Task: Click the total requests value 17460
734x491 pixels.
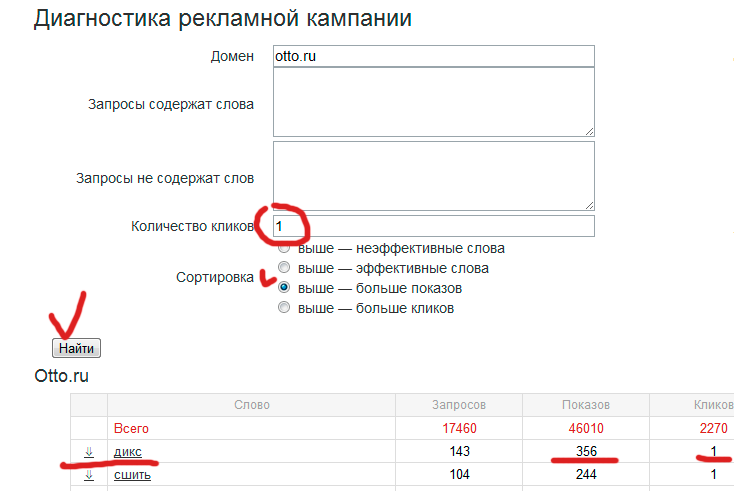Action: click(459, 428)
